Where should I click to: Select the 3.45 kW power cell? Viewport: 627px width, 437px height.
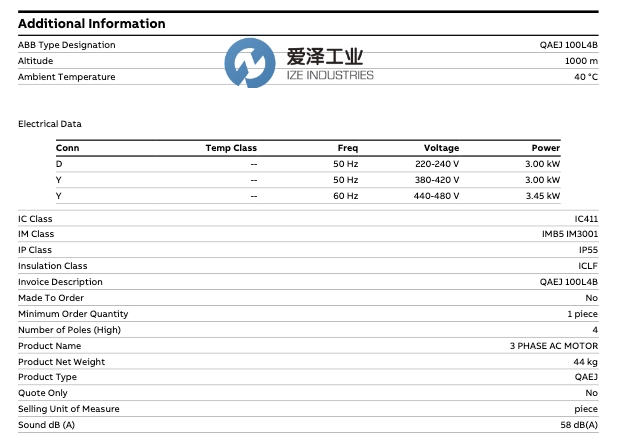click(542, 196)
